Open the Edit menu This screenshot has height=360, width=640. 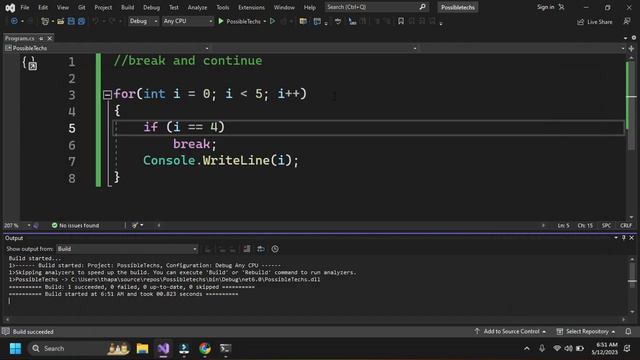(x=43, y=7)
